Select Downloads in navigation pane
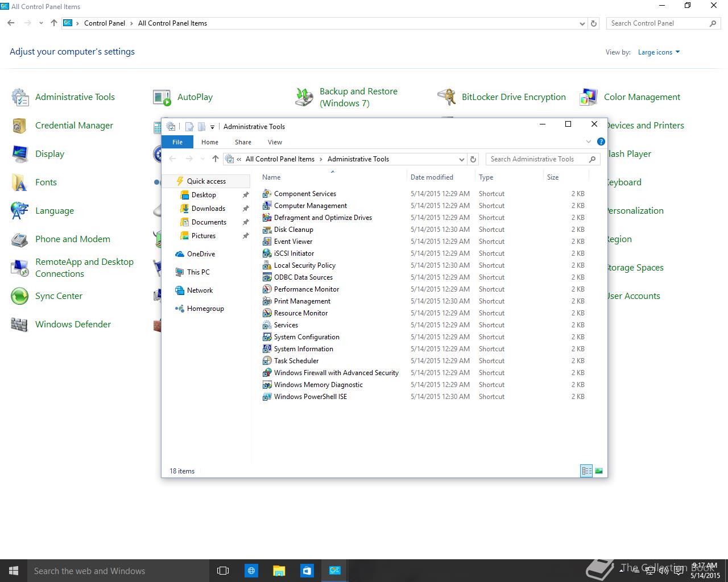The height and width of the screenshot is (582, 728). (208, 209)
